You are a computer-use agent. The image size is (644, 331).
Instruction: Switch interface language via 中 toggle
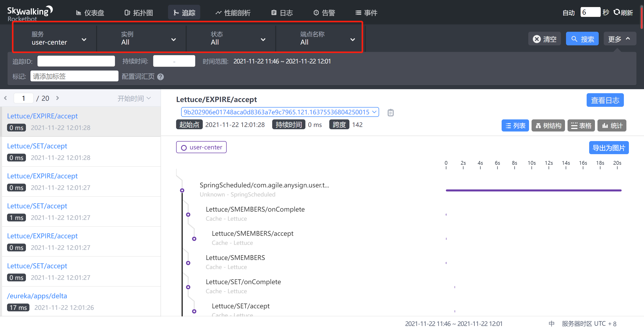click(551, 323)
